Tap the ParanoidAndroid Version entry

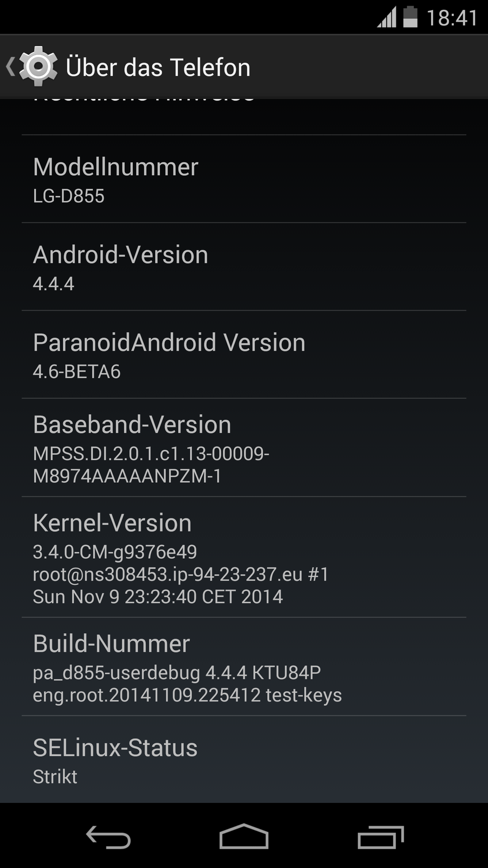tap(244, 355)
